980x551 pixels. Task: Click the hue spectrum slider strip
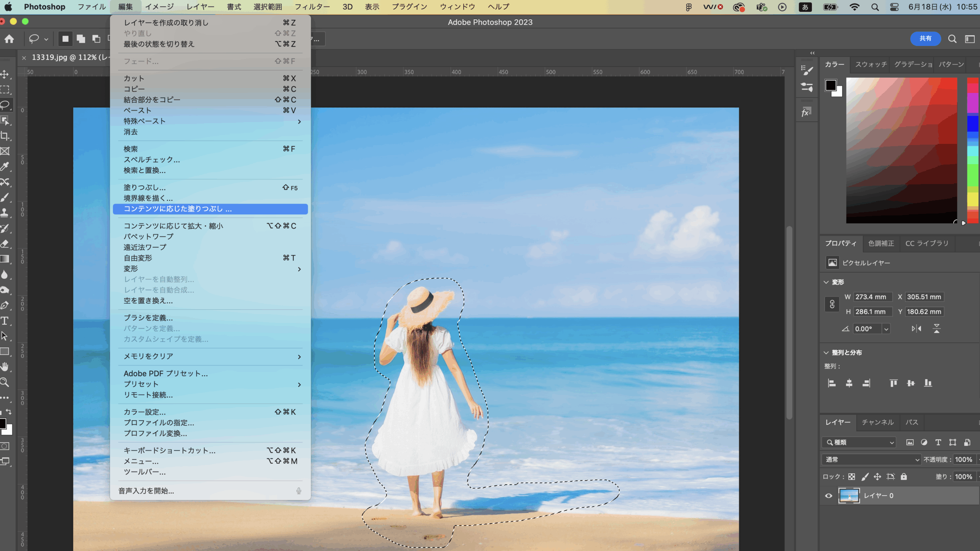click(x=973, y=150)
